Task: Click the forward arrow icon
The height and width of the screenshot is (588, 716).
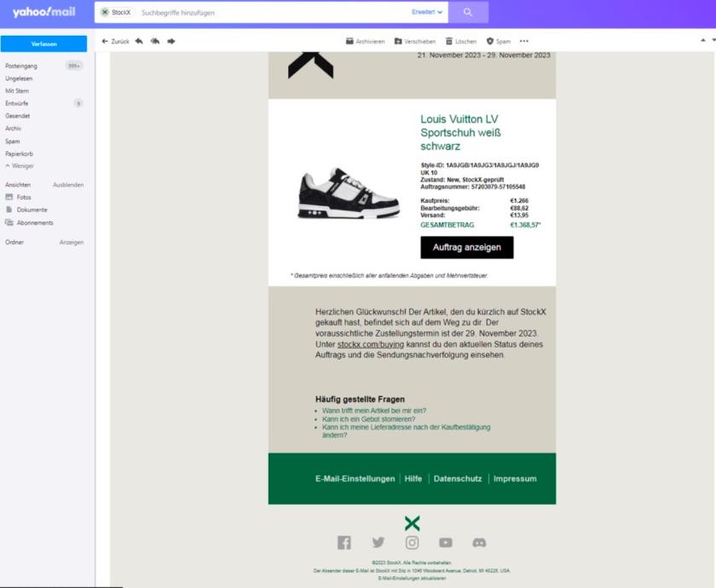Action: [x=171, y=41]
